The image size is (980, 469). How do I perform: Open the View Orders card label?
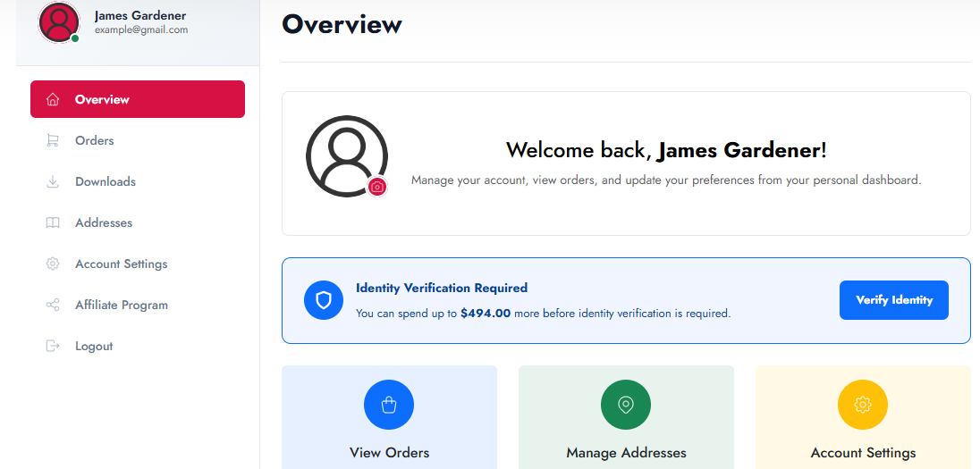[x=389, y=453]
